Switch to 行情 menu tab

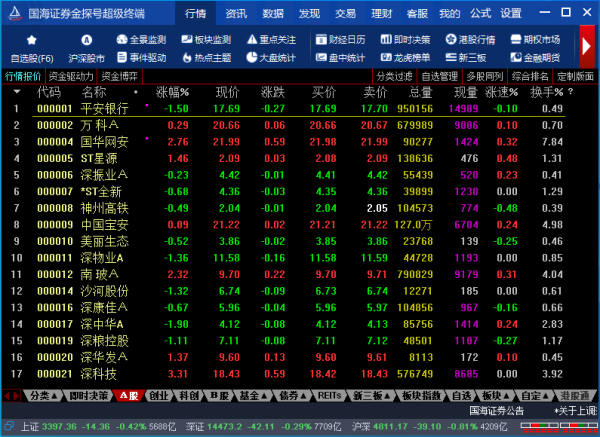click(x=196, y=13)
